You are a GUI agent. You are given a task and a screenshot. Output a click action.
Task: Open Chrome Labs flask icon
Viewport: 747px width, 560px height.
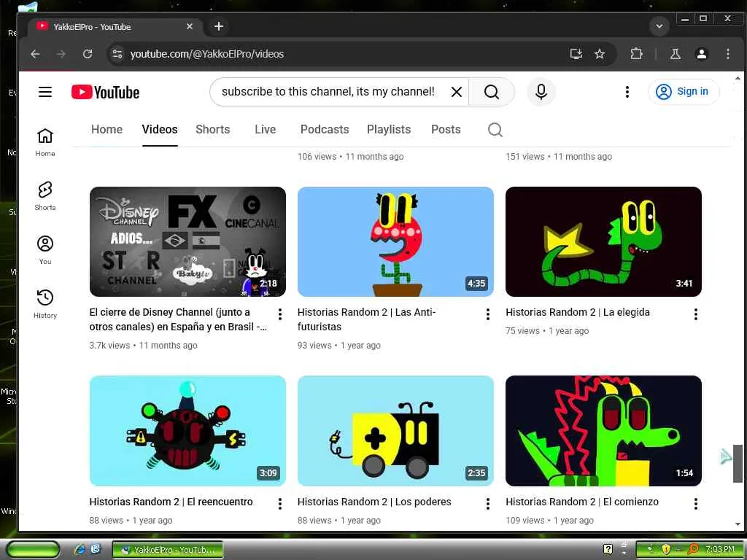coord(676,54)
